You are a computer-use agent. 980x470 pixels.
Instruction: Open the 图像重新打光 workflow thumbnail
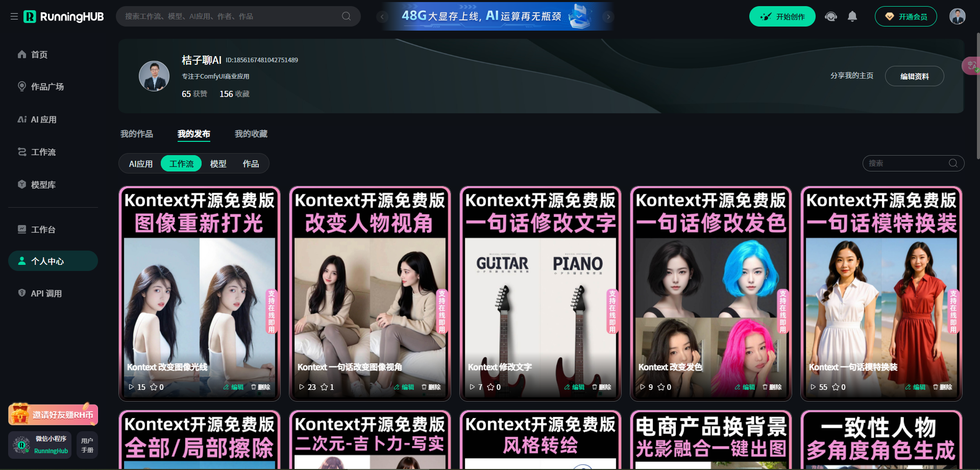coord(200,293)
